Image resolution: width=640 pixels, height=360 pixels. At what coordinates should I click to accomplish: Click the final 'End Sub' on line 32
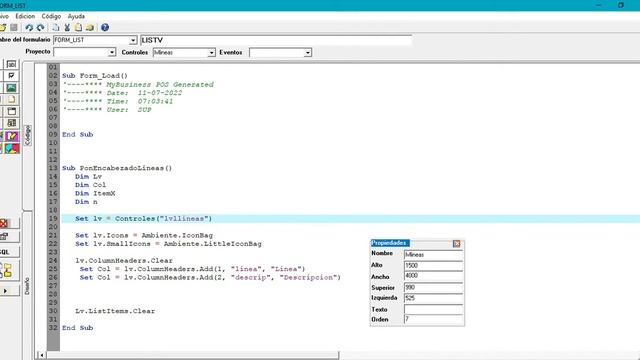pos(77,328)
